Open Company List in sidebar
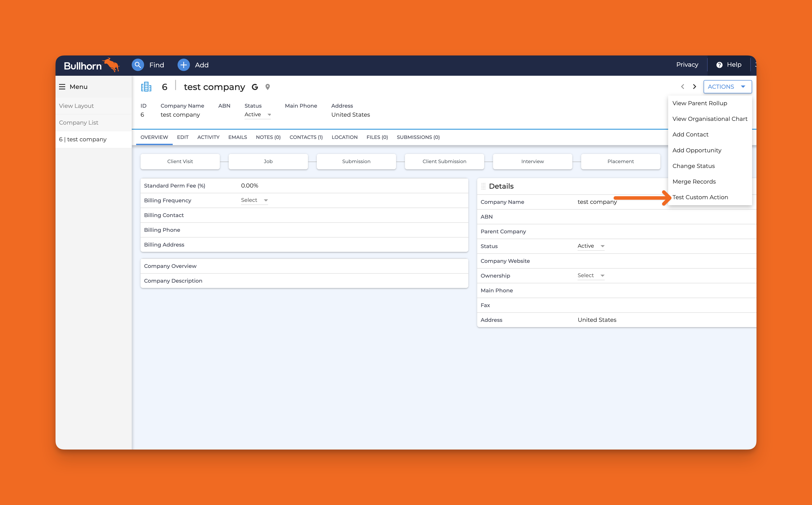This screenshot has height=505, width=812. pyautogui.click(x=78, y=123)
